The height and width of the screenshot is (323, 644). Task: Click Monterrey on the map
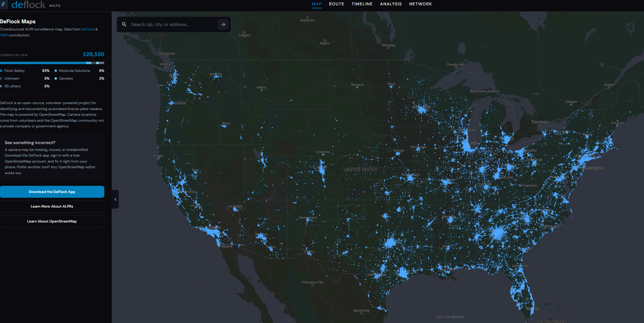(361, 310)
